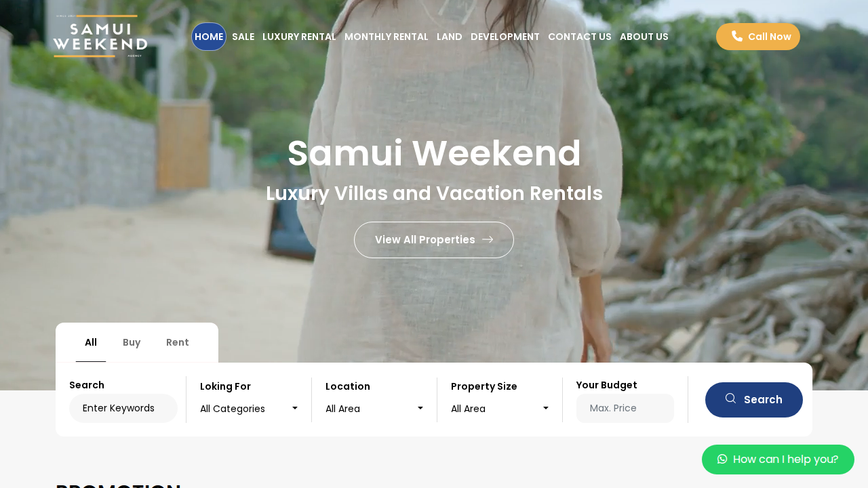Click the How can I help you button

pyautogui.click(x=778, y=460)
